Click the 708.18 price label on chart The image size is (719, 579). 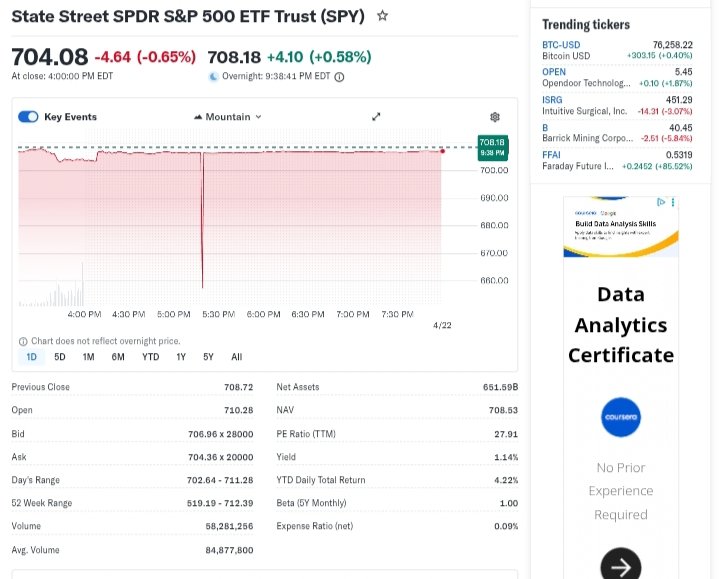(x=492, y=147)
